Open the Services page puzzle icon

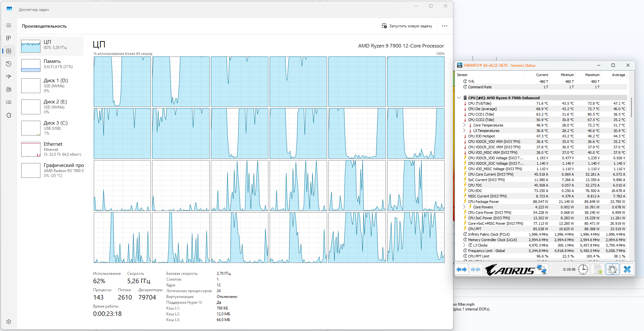[x=9, y=115]
